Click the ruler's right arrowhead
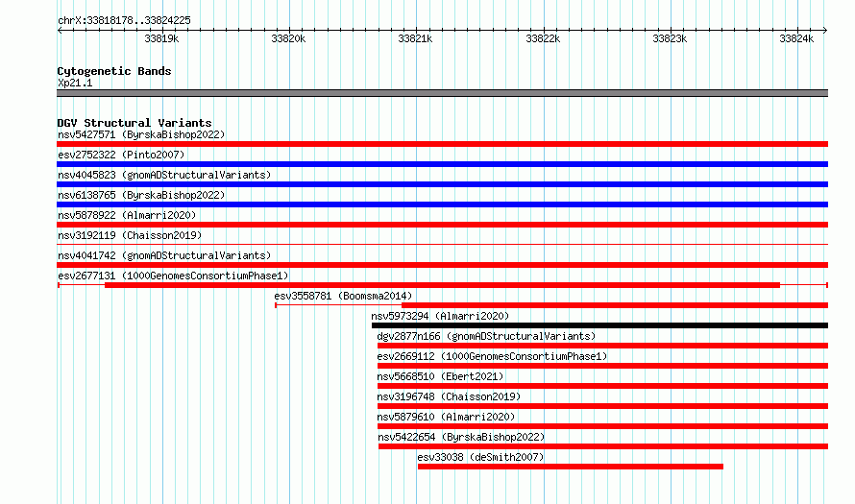Screen dimensions: 855x504 click(x=825, y=30)
